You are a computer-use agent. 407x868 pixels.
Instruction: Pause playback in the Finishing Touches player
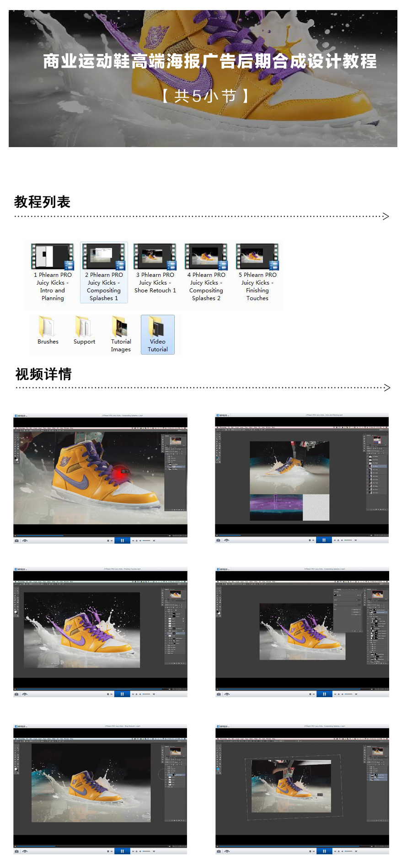point(122,694)
